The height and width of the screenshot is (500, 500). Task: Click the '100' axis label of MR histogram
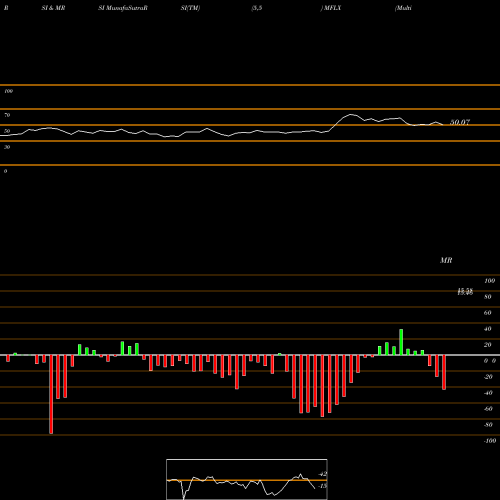[489, 281]
